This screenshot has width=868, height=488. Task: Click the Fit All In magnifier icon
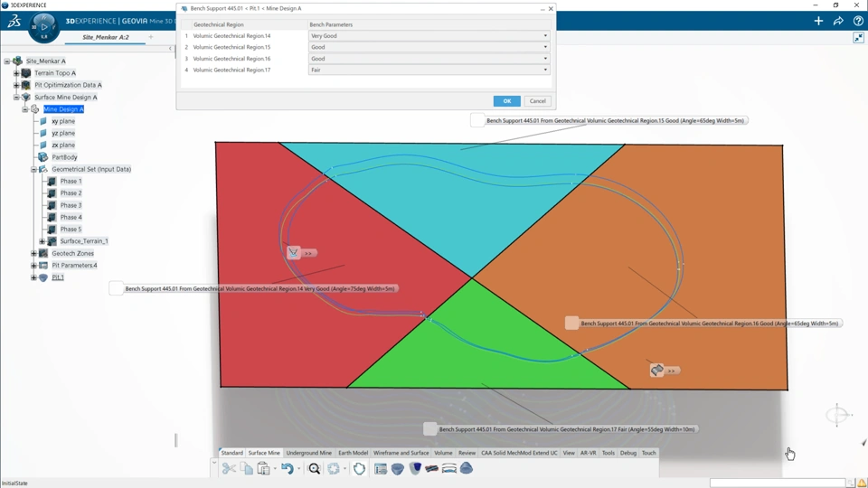tap(314, 469)
